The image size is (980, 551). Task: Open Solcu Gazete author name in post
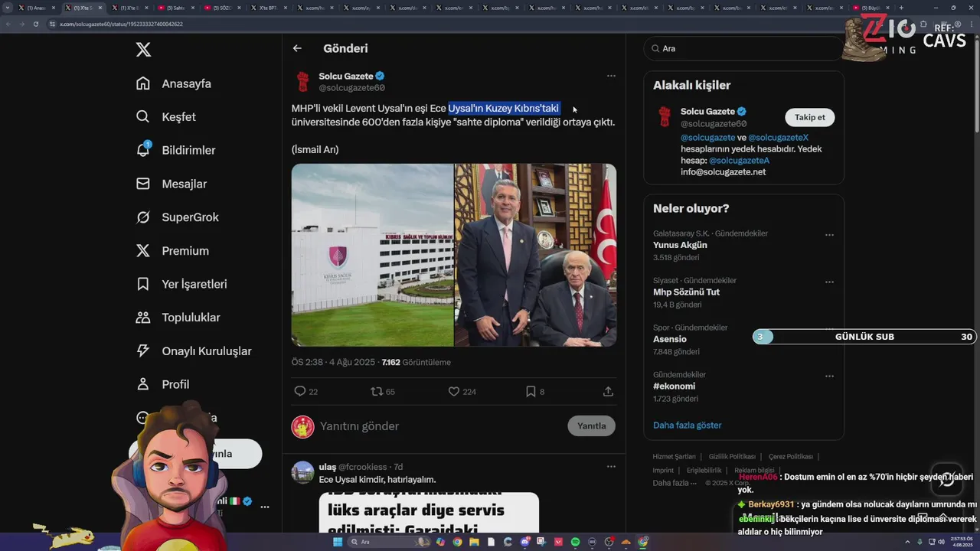(x=346, y=76)
